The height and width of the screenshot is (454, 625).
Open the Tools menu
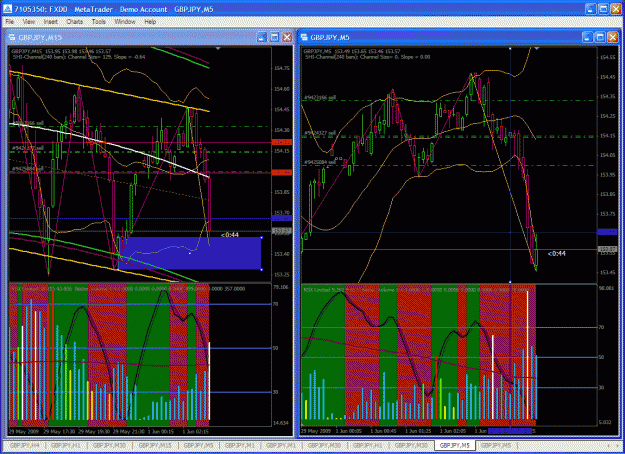point(98,22)
